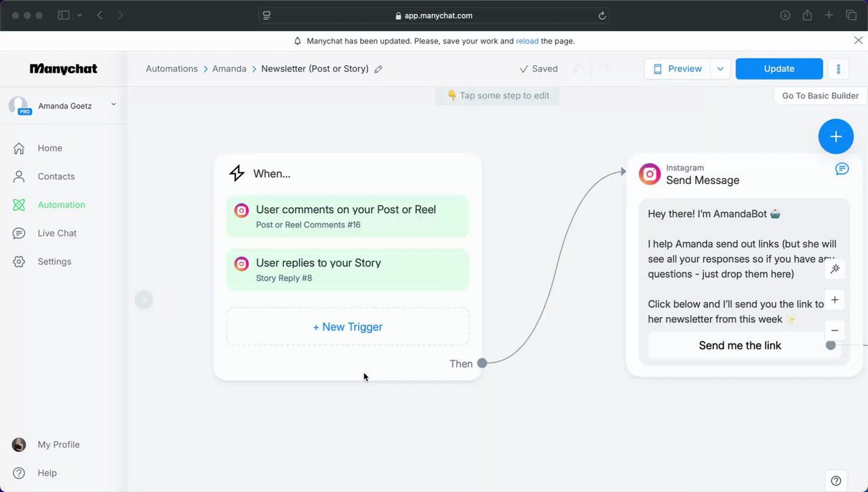Click the blue Update button
This screenshot has height=492, width=868.
[779, 69]
